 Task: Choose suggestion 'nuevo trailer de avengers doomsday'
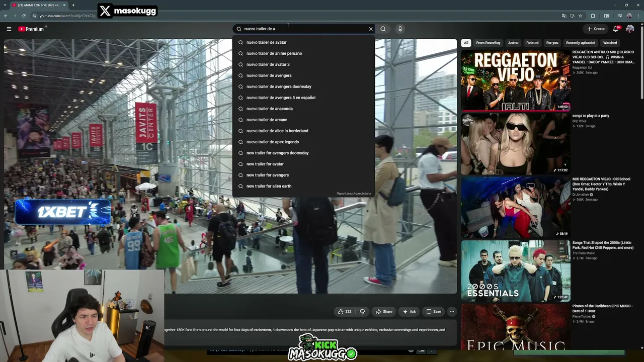pos(303,86)
